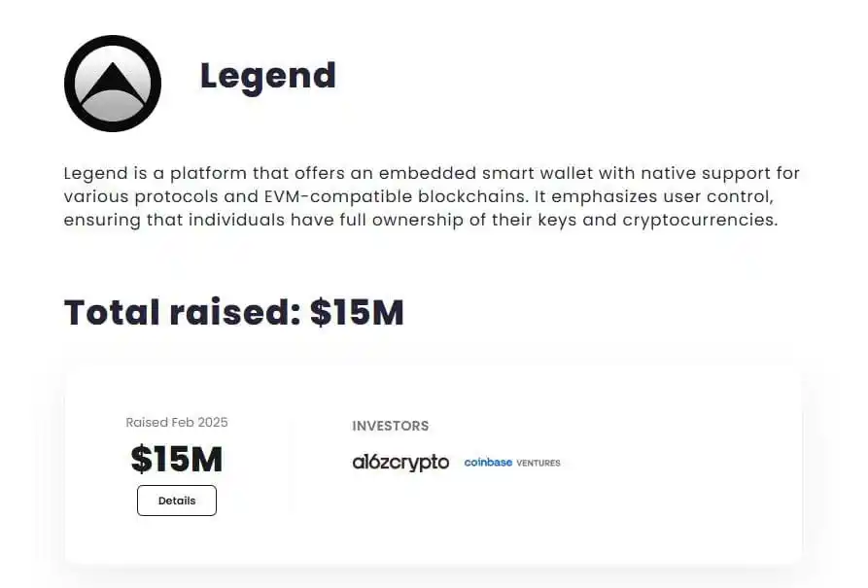Click the circular black logo above the description
The image size is (868, 588).
[x=113, y=84]
